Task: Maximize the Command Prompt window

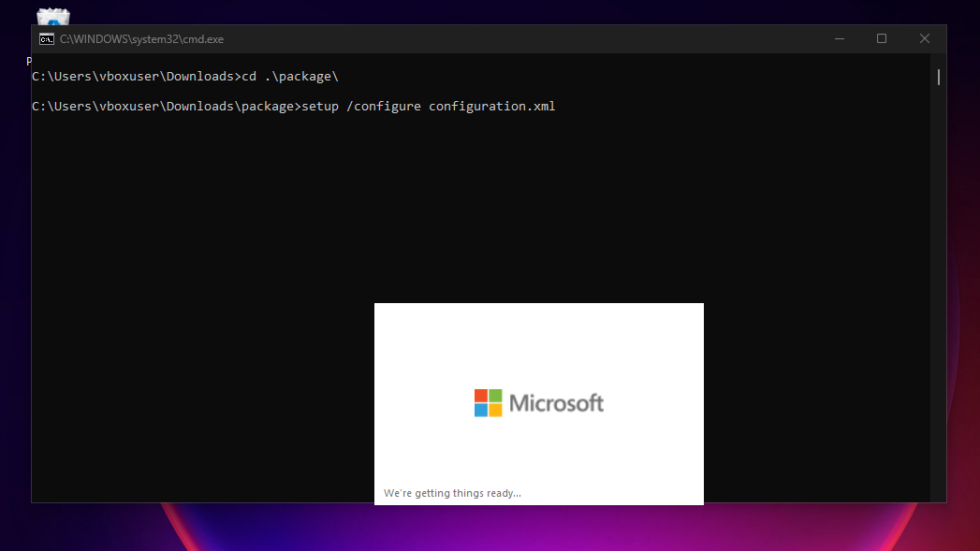Action: [x=881, y=39]
